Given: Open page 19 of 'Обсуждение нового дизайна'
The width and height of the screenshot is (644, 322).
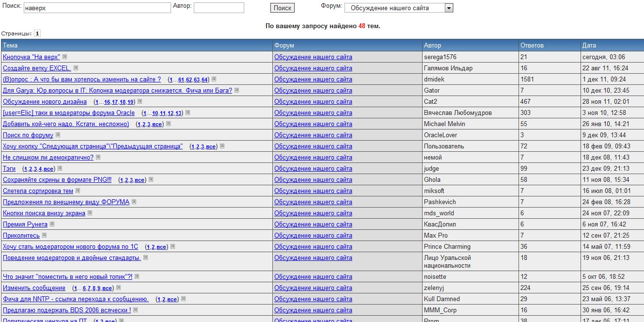Looking at the screenshot, I should [130, 102].
